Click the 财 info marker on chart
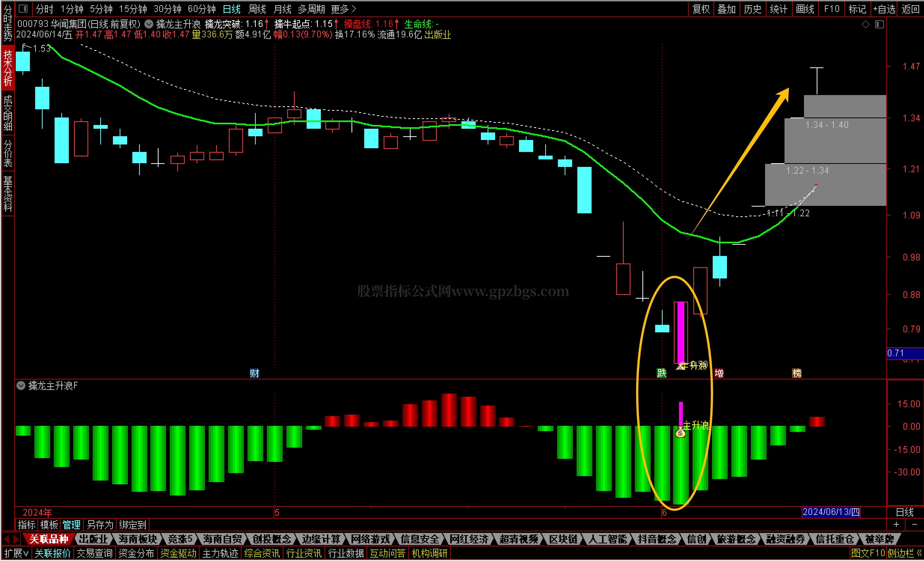 (x=254, y=373)
